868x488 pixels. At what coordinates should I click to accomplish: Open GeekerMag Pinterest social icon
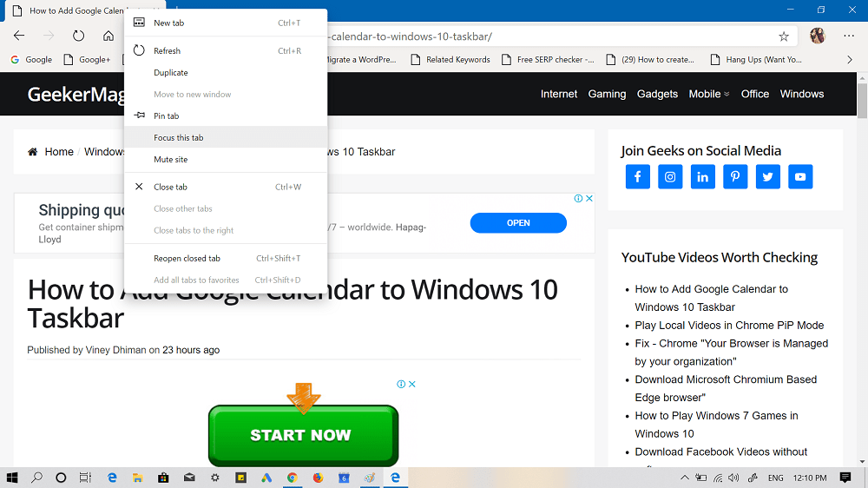(735, 176)
